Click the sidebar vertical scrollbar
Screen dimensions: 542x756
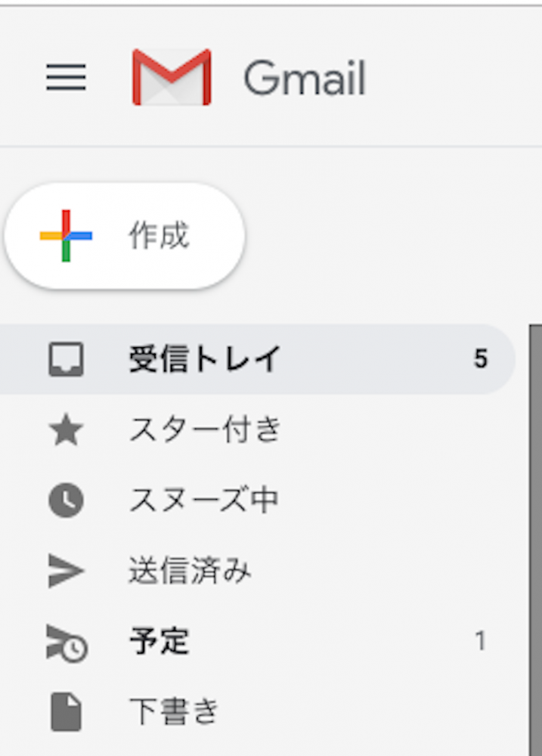click(535, 529)
